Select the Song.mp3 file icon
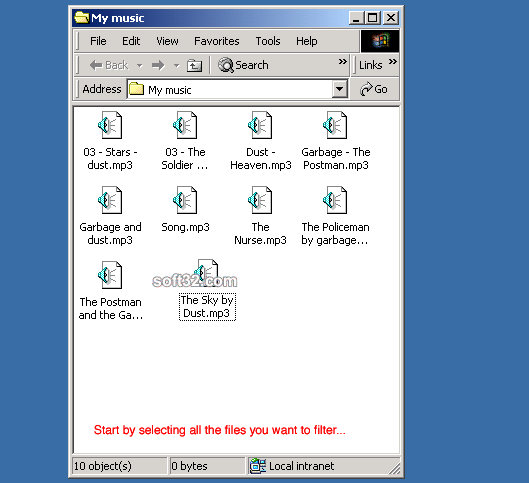The width and height of the screenshot is (529, 483). coord(185,200)
